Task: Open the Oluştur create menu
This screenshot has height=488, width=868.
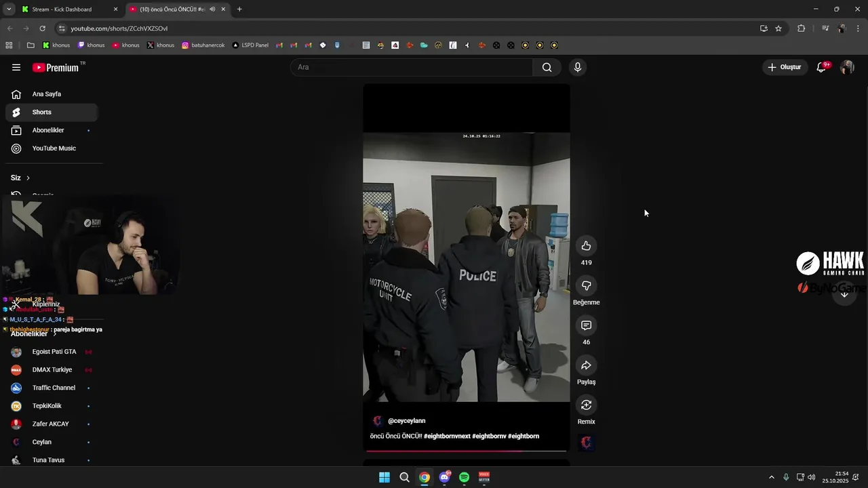Action: 784,67
